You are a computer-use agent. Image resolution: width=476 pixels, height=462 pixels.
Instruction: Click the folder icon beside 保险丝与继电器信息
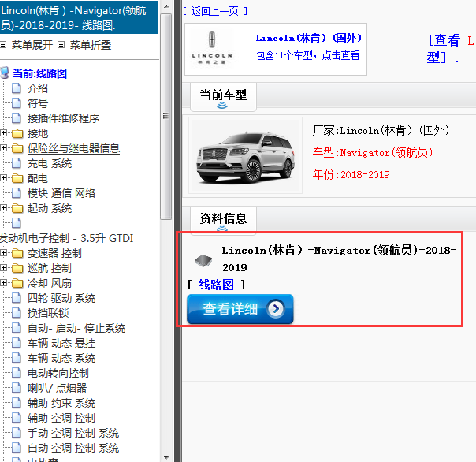(17, 148)
